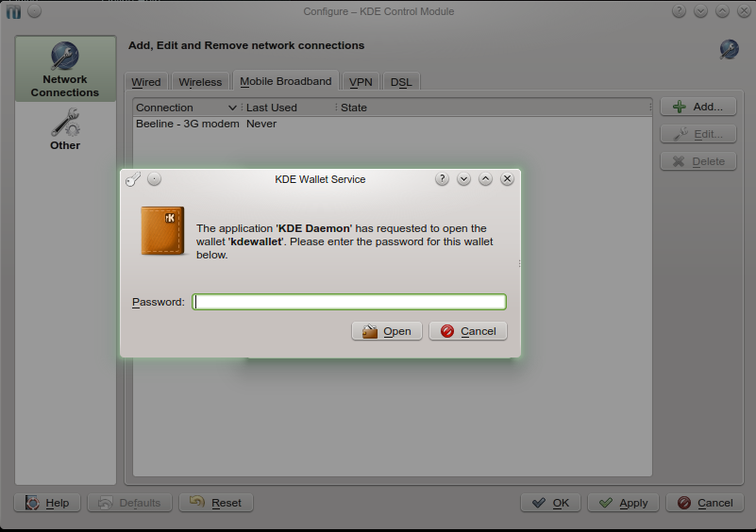Image resolution: width=756 pixels, height=532 pixels.
Task: Switch to the Wired tab
Action: (146, 82)
